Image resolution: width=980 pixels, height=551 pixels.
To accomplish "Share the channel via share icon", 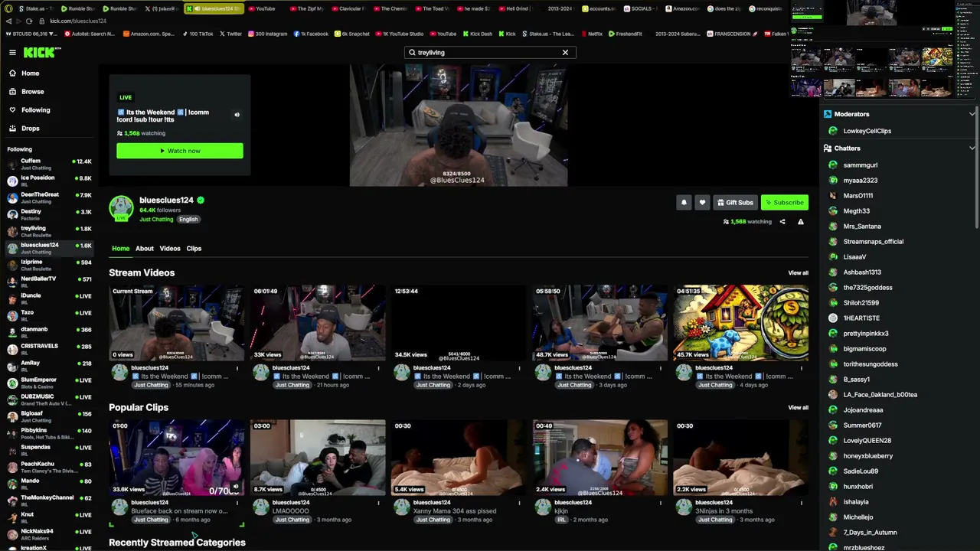I will tap(782, 222).
